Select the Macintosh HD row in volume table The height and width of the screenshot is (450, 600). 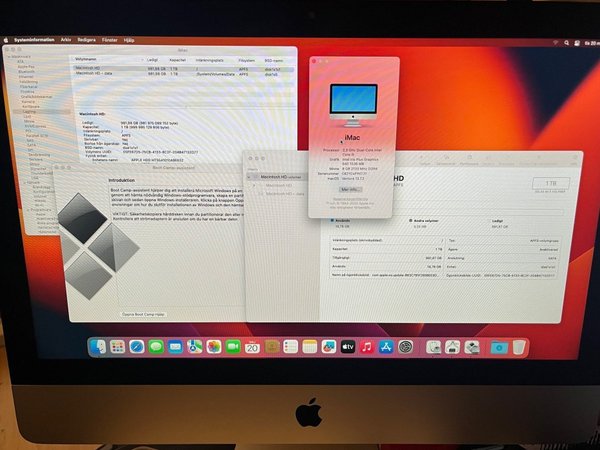184,68
